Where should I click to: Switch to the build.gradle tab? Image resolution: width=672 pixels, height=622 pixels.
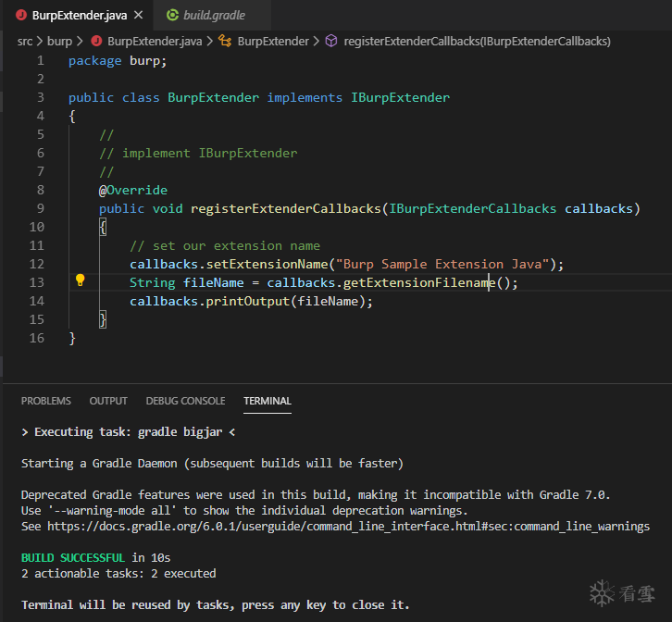tap(214, 16)
